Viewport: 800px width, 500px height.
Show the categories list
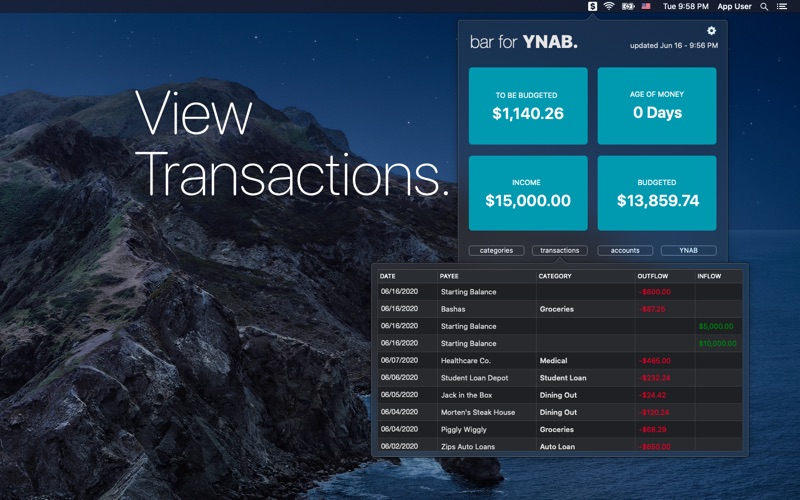coord(496,251)
